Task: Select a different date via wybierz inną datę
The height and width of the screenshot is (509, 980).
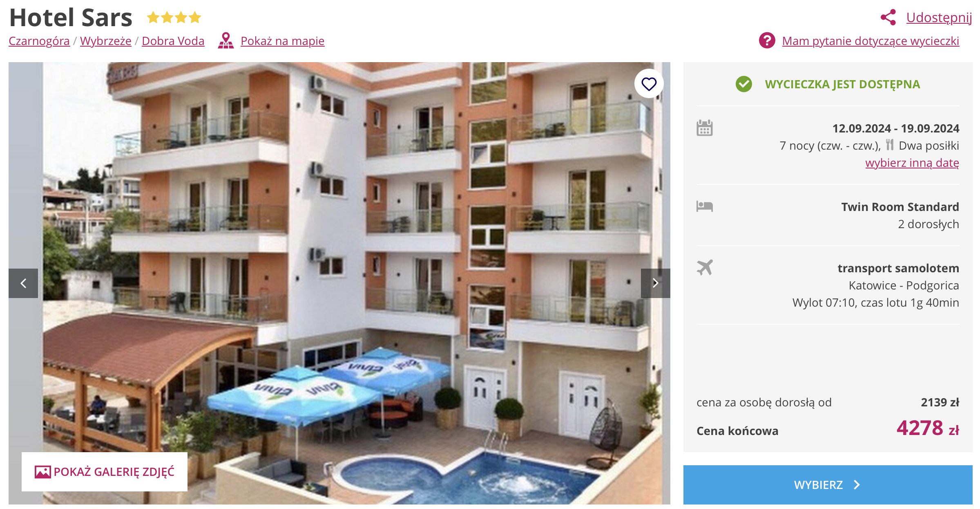Action: (x=912, y=163)
